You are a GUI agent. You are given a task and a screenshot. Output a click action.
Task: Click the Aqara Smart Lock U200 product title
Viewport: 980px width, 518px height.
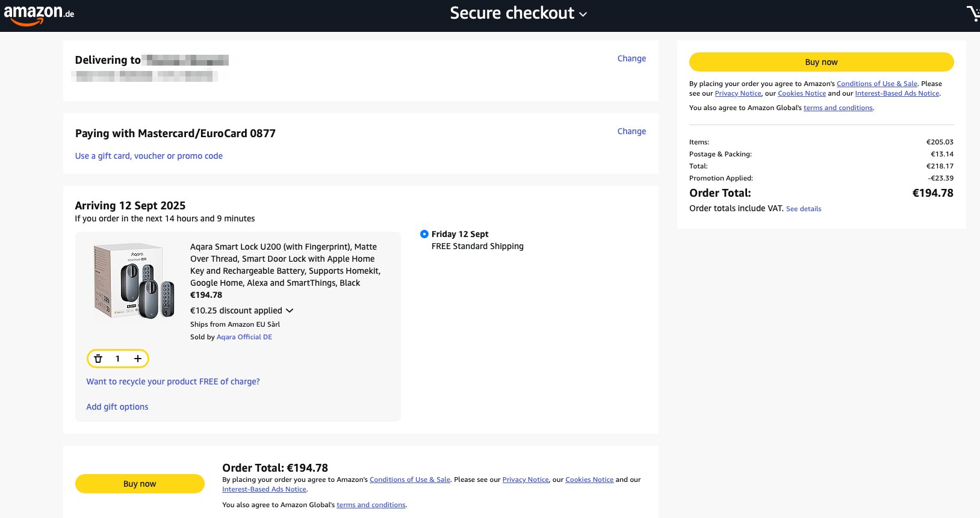click(x=285, y=265)
